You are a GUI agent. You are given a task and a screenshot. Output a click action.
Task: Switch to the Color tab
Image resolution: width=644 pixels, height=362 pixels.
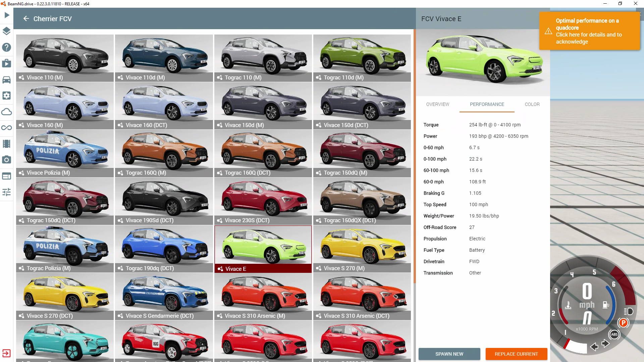pyautogui.click(x=532, y=104)
